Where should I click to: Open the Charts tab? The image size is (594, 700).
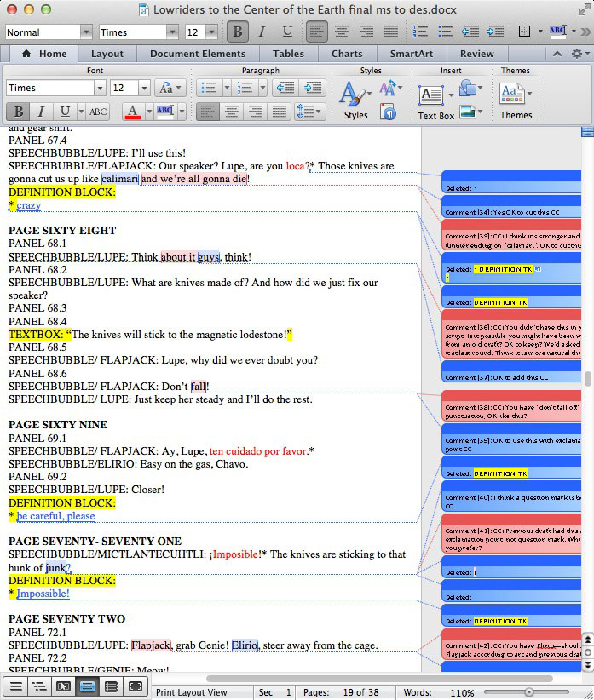[347, 54]
